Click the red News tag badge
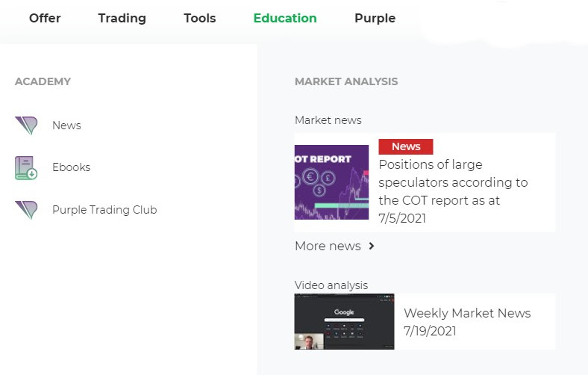The height and width of the screenshot is (375, 588). tap(406, 146)
